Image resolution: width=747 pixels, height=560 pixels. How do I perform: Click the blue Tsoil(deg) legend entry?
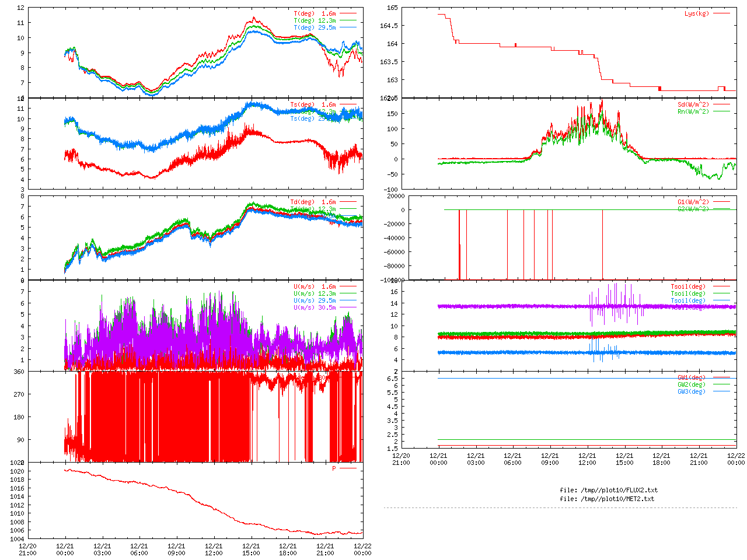(x=687, y=300)
